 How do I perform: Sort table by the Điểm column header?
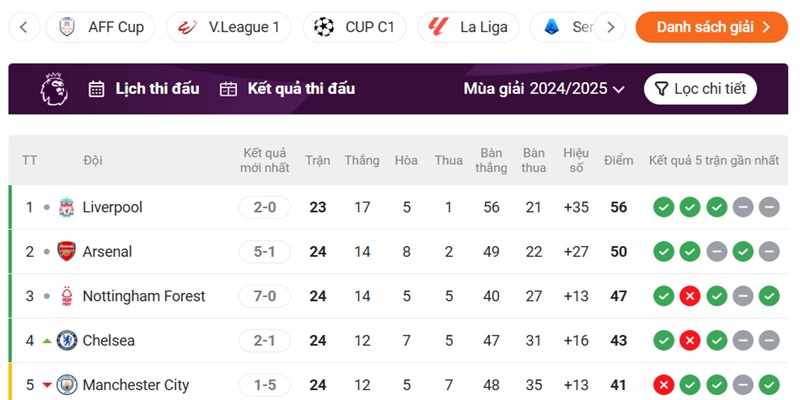tap(618, 160)
